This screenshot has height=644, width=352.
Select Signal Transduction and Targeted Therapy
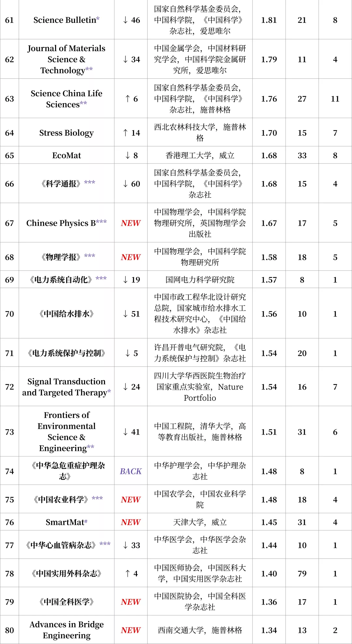tap(66, 387)
